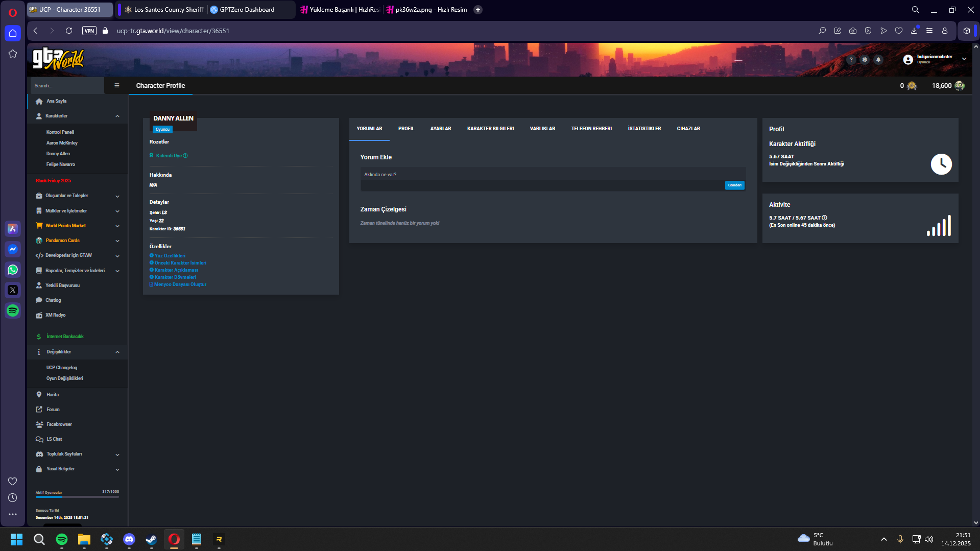980x551 pixels.
Task: Open the TELEFON REHBERİ tab
Action: point(591,129)
